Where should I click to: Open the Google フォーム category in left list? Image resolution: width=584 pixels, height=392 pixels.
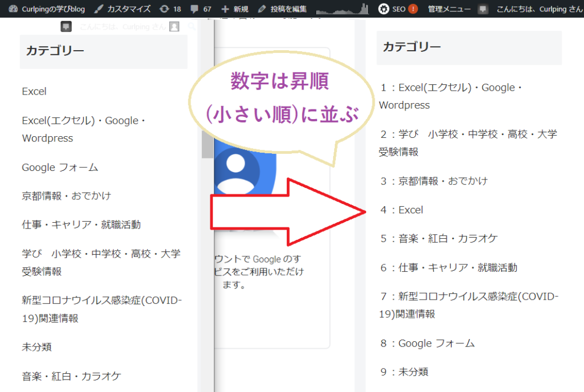click(60, 168)
